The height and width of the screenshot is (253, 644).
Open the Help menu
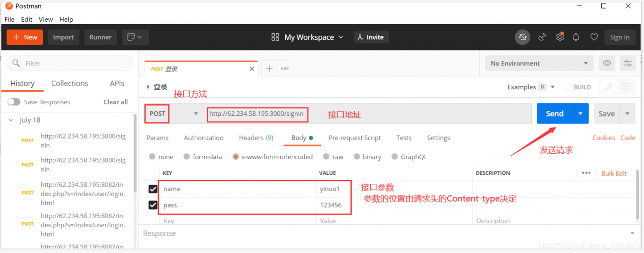pyautogui.click(x=66, y=19)
